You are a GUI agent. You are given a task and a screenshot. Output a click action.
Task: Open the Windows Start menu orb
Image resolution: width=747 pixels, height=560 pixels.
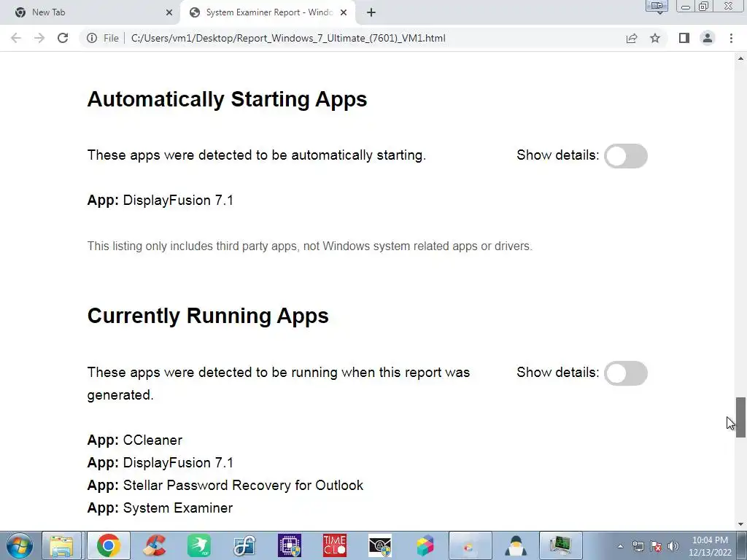[20, 545]
